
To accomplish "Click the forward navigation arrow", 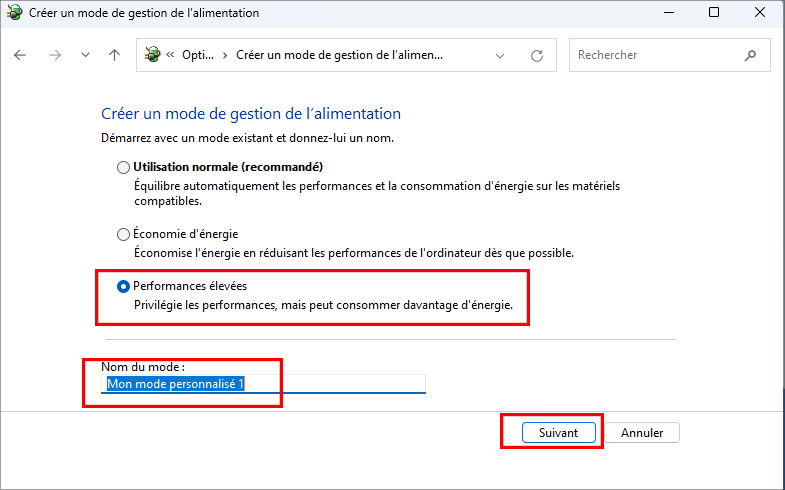I will click(x=54, y=55).
